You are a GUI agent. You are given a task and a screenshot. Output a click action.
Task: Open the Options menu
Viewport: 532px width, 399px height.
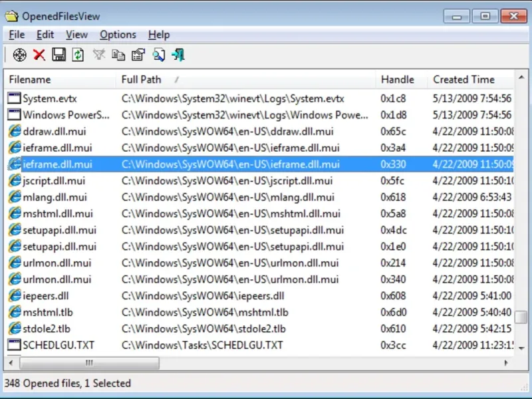point(118,35)
